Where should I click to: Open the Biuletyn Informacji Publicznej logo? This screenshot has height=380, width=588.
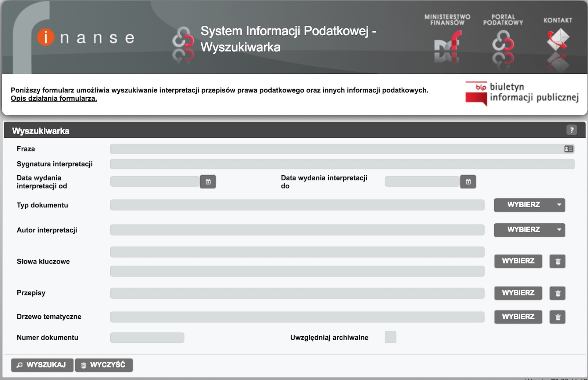(522, 94)
